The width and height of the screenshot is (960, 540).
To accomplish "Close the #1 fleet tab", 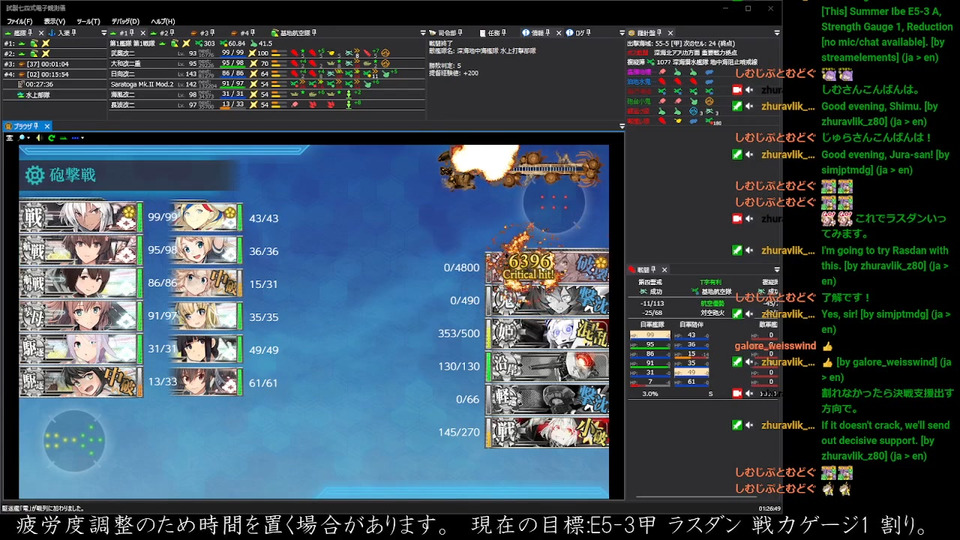I will click(x=143, y=33).
